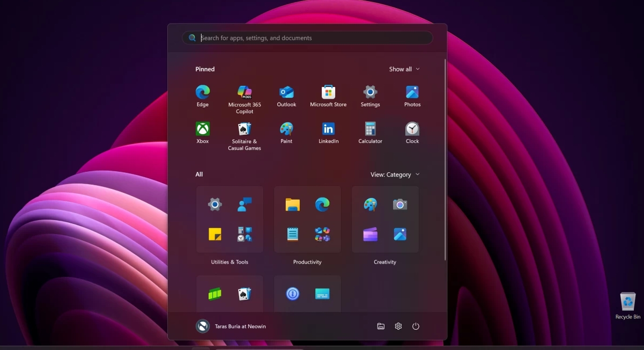644x350 pixels.
Task: Select the Recycle Bin on desktop
Action: point(627,305)
